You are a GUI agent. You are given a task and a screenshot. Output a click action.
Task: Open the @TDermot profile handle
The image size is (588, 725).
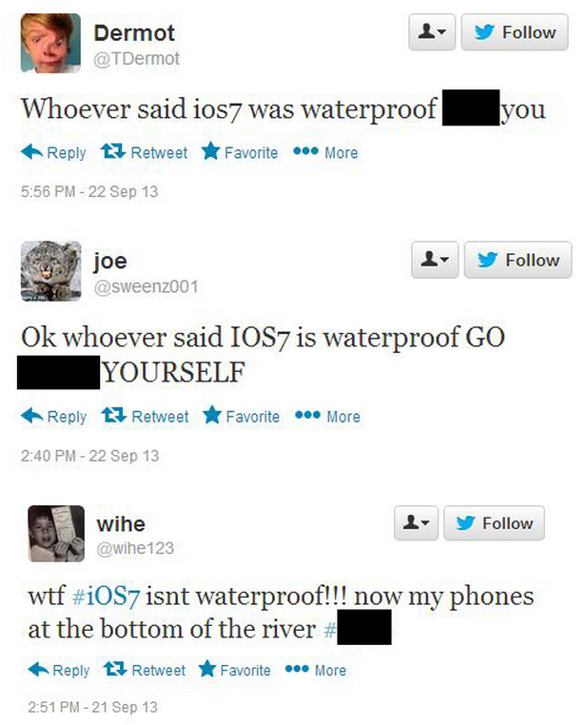136,59
